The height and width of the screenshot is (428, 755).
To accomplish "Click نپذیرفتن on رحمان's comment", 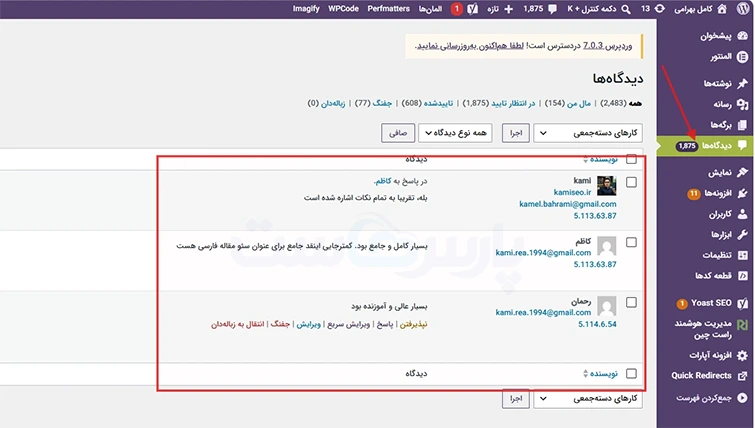I will tap(414, 324).
